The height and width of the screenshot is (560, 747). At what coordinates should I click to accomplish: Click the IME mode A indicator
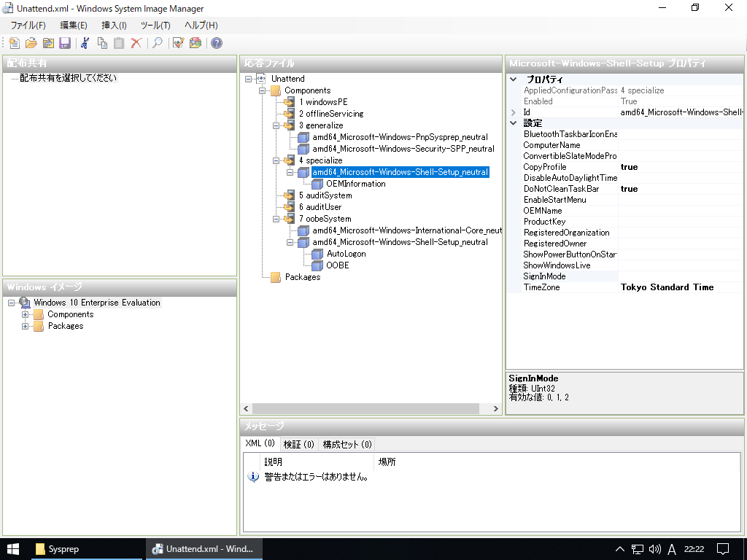[x=672, y=549]
